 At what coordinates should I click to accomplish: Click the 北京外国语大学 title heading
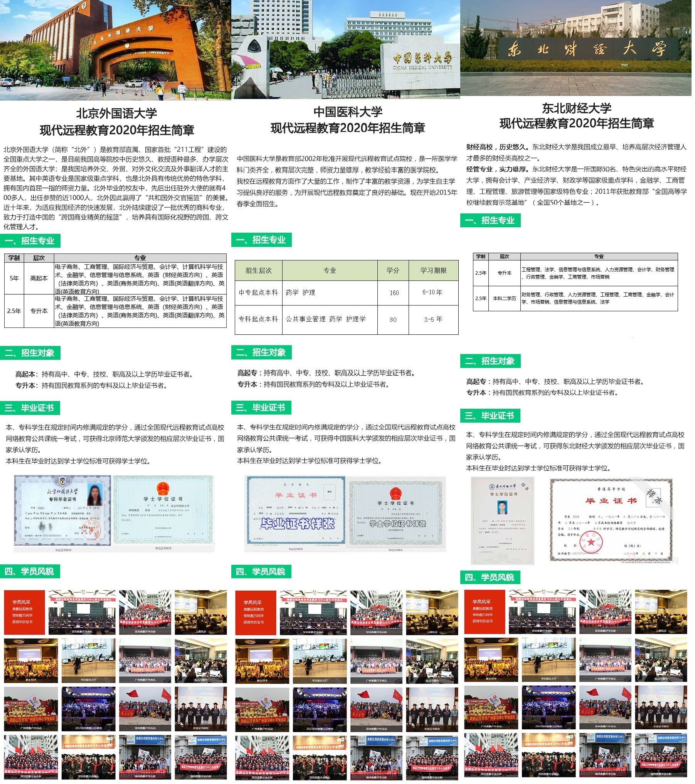pyautogui.click(x=117, y=113)
